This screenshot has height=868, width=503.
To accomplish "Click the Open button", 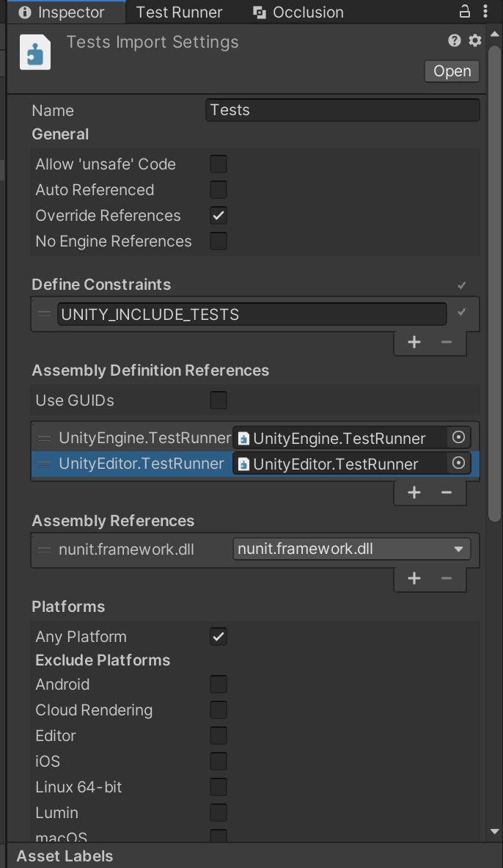I will click(x=452, y=71).
